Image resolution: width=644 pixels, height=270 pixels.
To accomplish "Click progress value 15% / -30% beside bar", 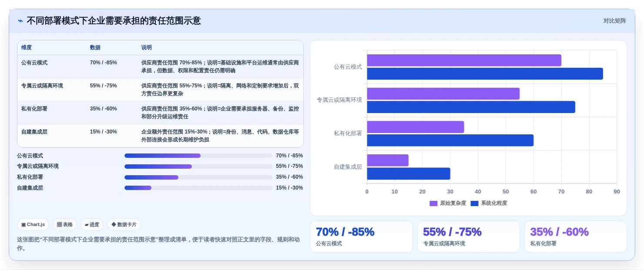I will point(289,188).
